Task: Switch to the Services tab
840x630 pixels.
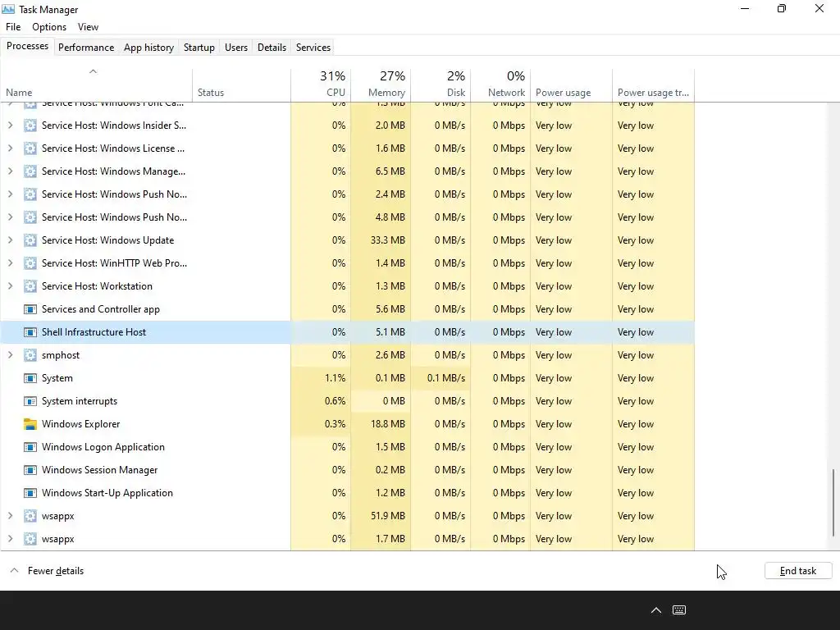Action: point(313,47)
